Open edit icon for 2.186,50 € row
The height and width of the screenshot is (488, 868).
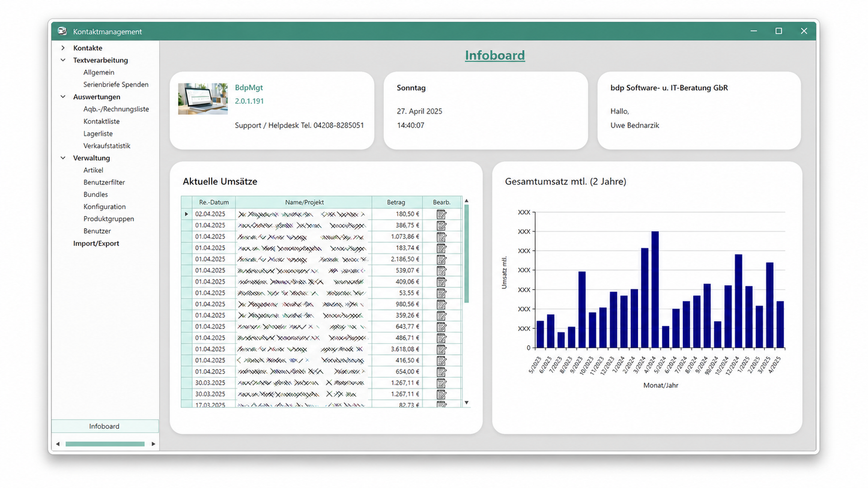(x=442, y=259)
